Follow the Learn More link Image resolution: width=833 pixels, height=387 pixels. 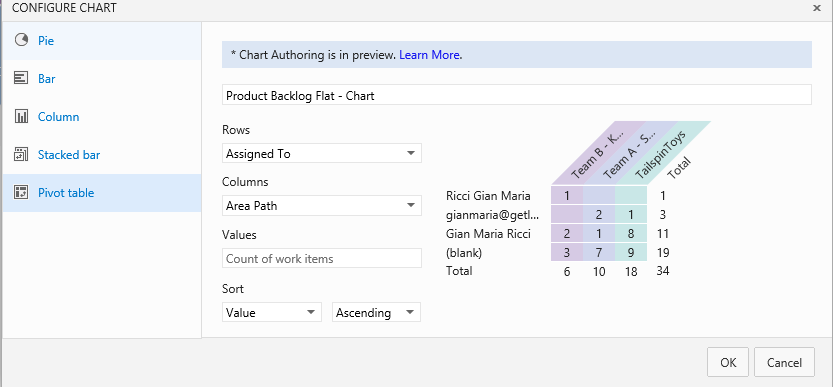coord(429,55)
